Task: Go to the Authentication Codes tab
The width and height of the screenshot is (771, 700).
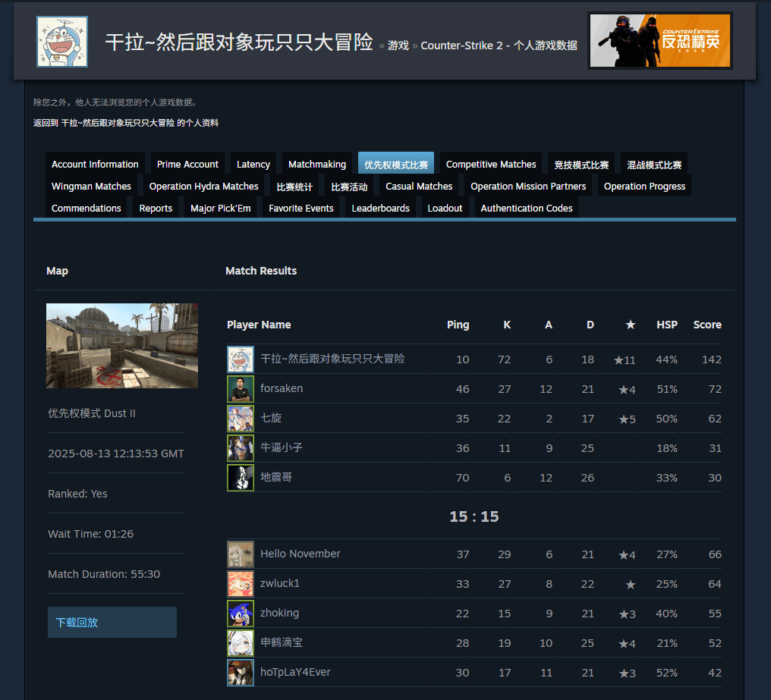Action: [x=526, y=209]
